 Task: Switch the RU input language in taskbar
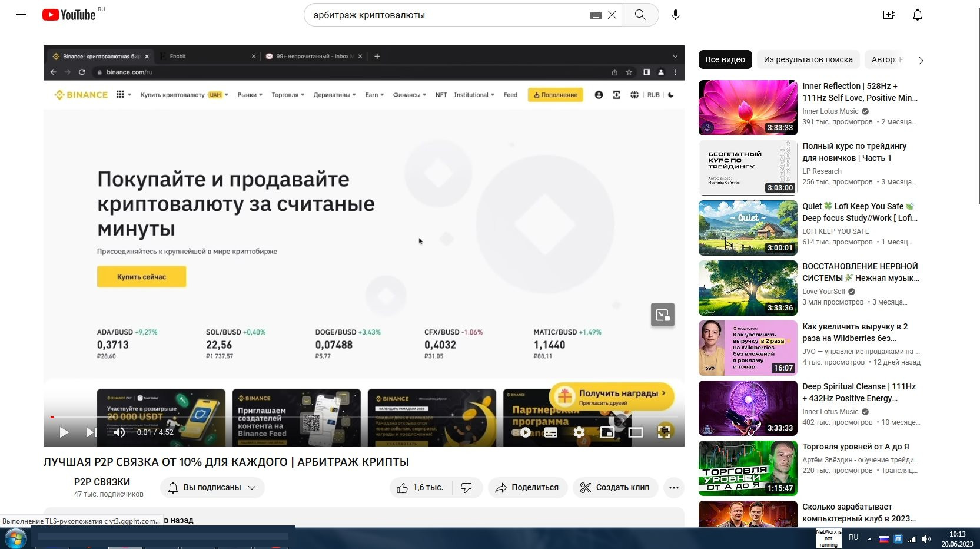[x=853, y=538]
